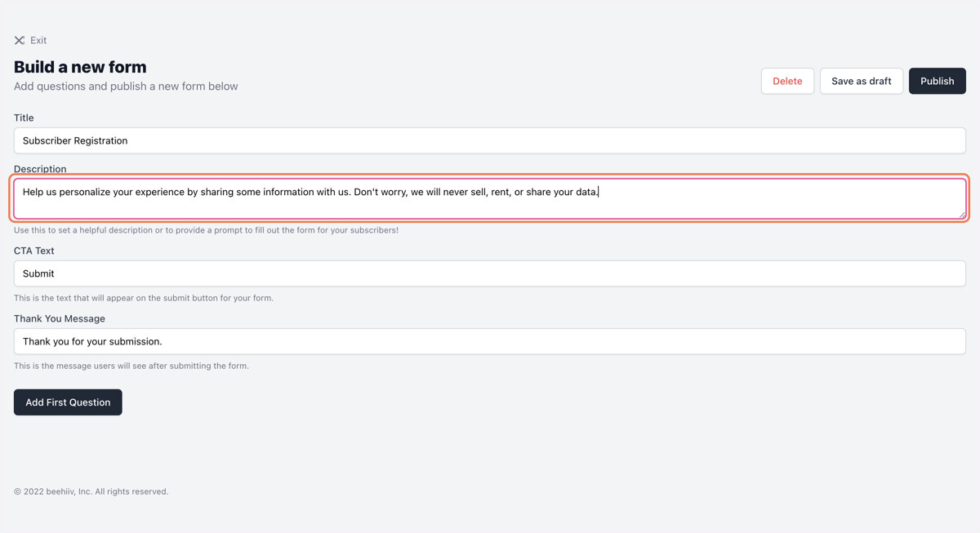The width and height of the screenshot is (980, 533).
Task: Click the Exit link text
Action: [38, 40]
